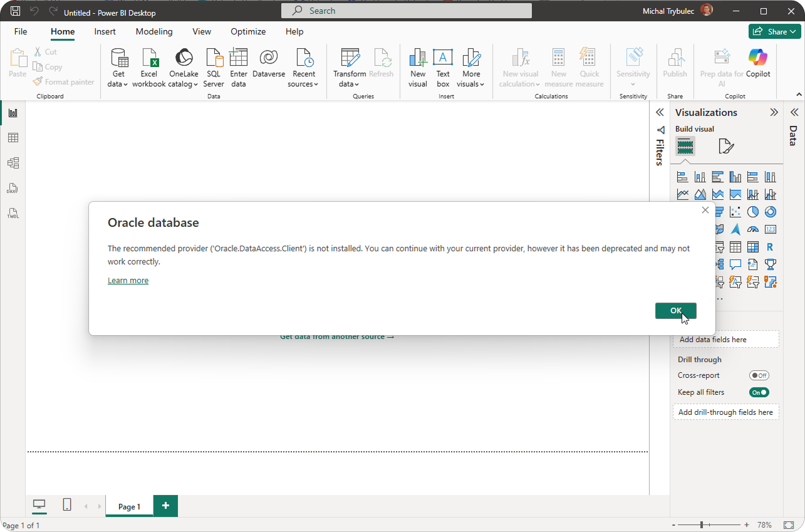Open the Learn more link

pyautogui.click(x=128, y=280)
